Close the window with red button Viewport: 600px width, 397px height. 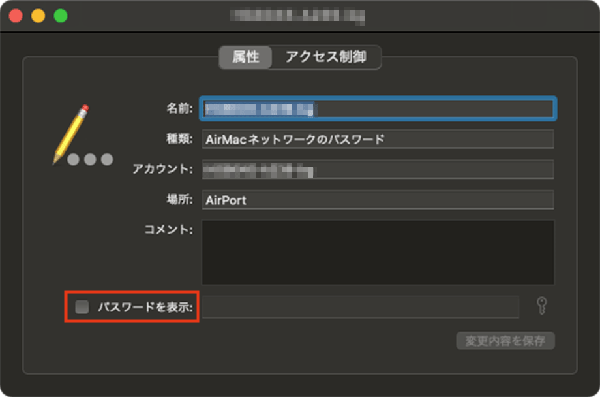tap(16, 16)
